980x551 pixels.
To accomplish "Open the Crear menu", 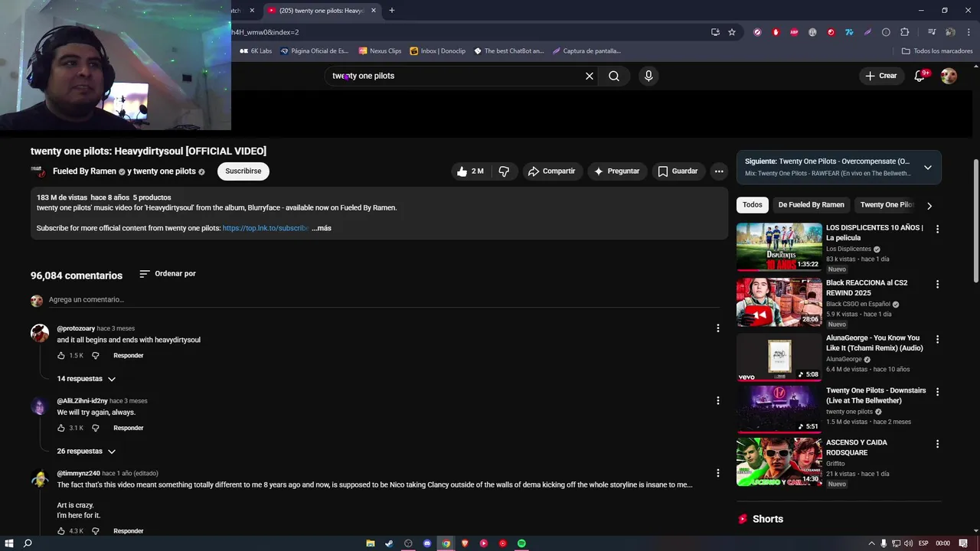I will (881, 76).
